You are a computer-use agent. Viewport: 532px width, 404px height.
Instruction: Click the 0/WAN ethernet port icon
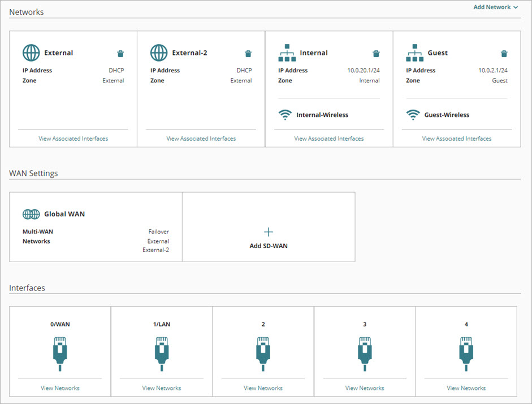click(60, 354)
